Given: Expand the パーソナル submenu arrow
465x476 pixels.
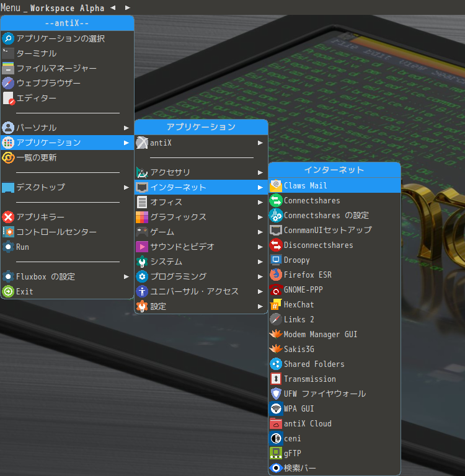Looking at the screenshot, I should click(126, 128).
